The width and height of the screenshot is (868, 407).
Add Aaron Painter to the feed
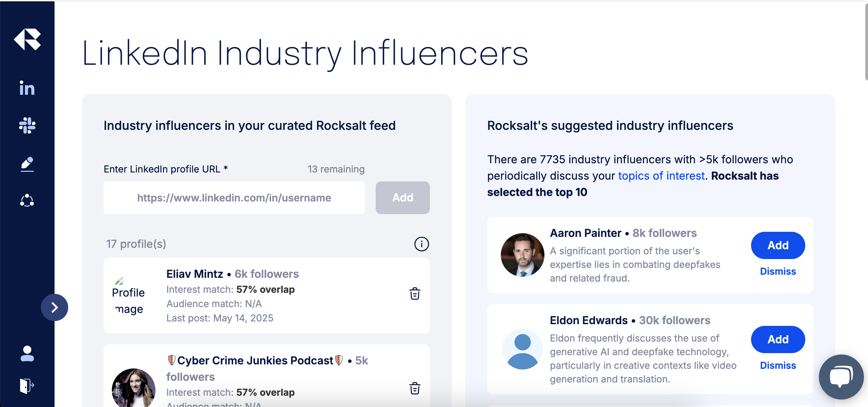pos(778,245)
